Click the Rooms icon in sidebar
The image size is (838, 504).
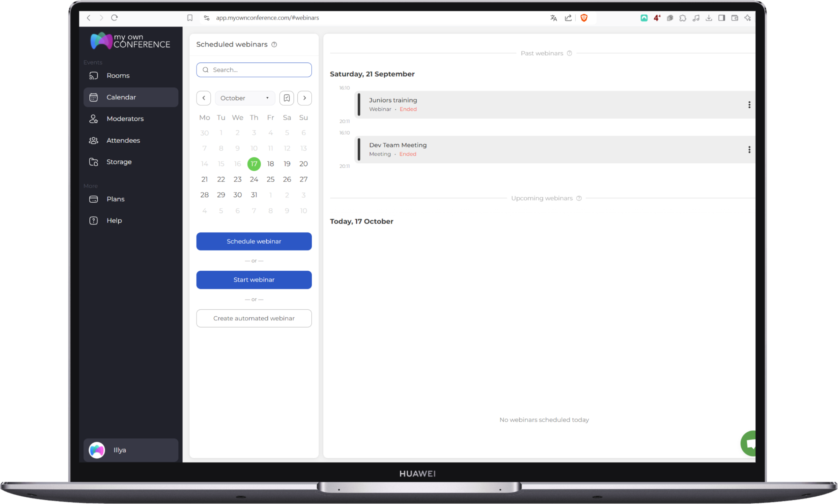point(94,75)
